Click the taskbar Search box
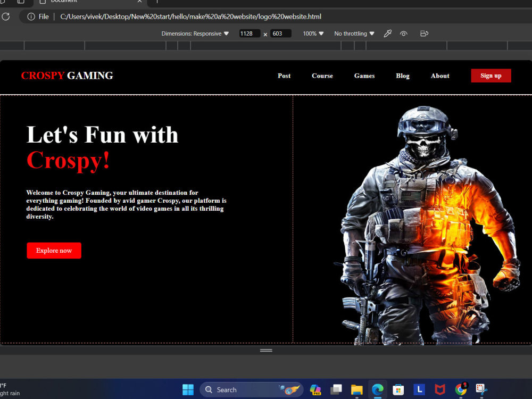This screenshot has width=532, height=399. point(252,389)
